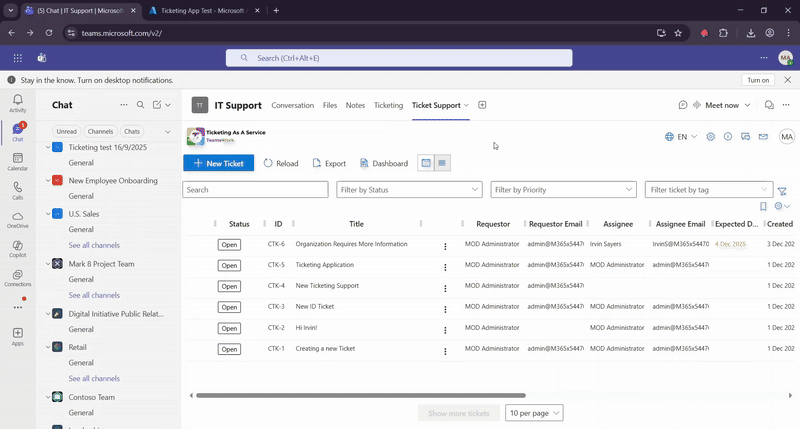This screenshot has width=800, height=429.
Task: Expand the Meet now dropdown arrow
Action: click(x=747, y=105)
